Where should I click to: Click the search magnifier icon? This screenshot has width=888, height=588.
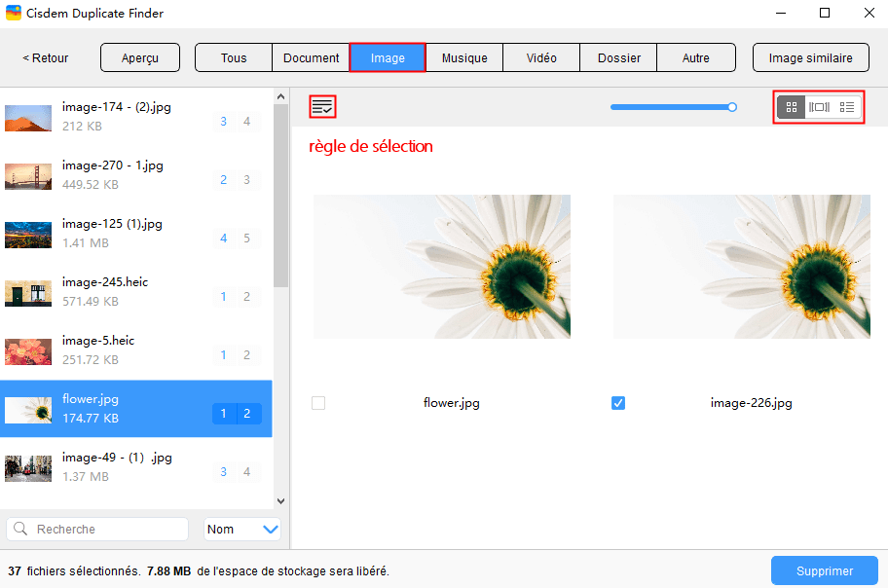(x=20, y=529)
